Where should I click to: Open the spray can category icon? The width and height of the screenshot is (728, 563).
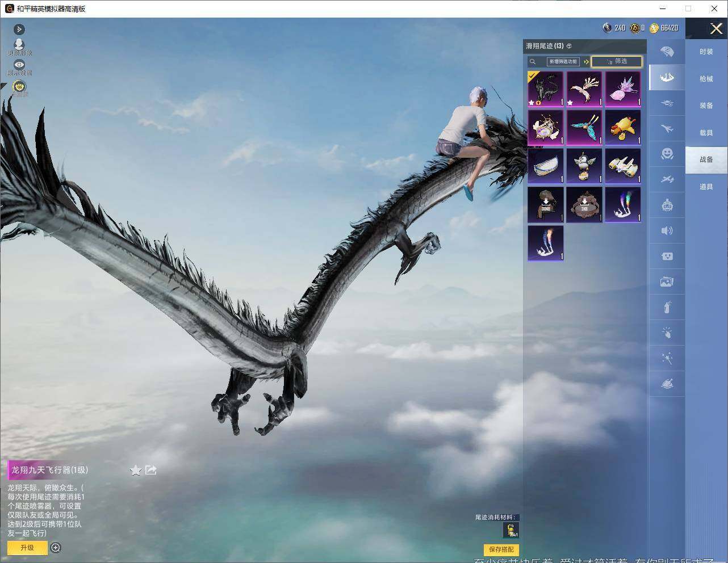click(x=667, y=308)
